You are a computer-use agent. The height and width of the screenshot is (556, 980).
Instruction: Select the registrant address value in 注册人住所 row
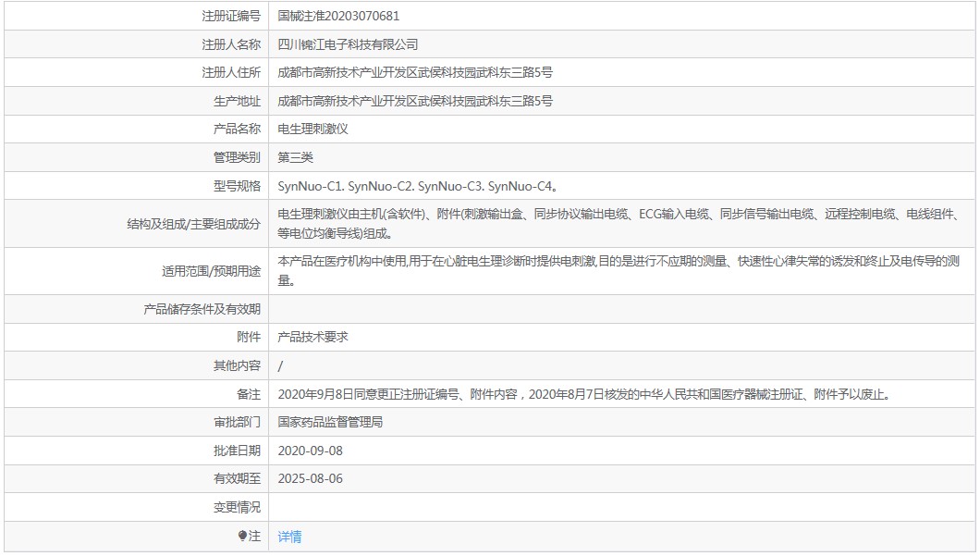415,72
